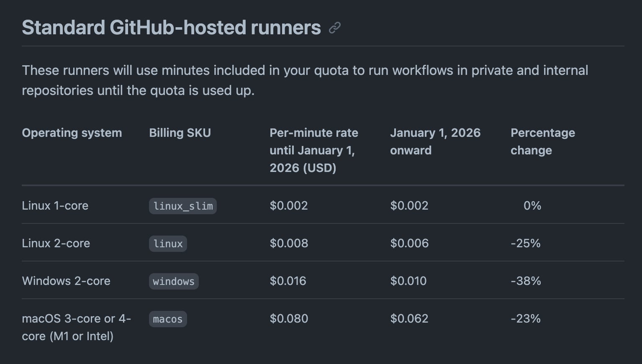Viewport: 642px width, 364px height.
Task: Click the Standard GitHub-hosted runners heading
Action: tap(171, 28)
